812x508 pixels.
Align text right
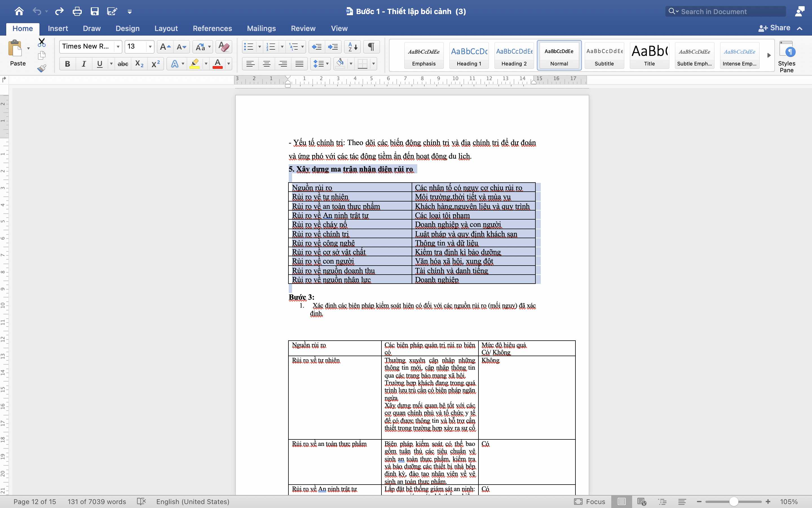click(x=283, y=64)
